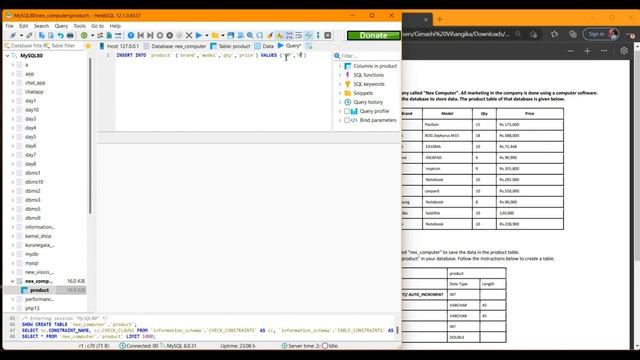Open the Query menu

tap(61, 26)
